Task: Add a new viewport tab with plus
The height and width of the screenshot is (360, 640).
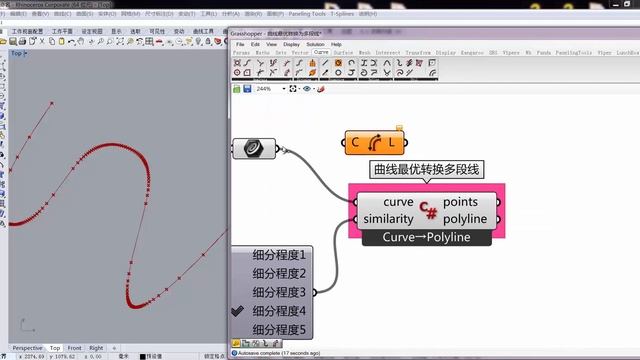Action: coord(114,348)
